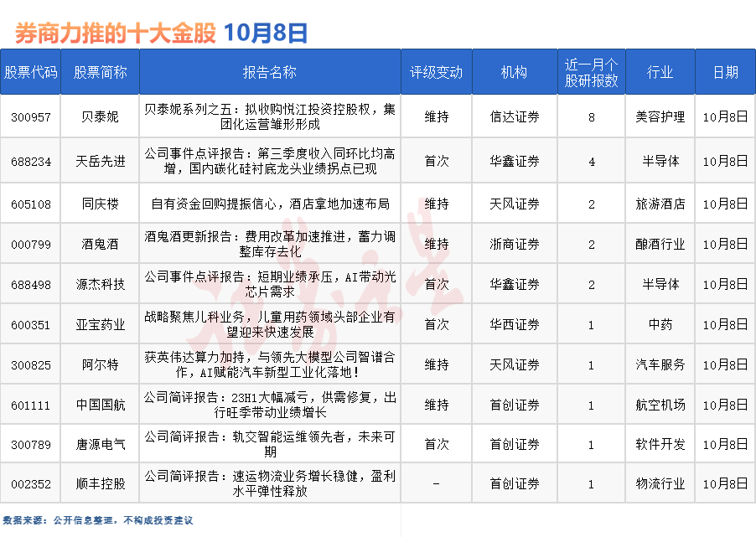Click stock name 贝泰妮

coord(101,116)
